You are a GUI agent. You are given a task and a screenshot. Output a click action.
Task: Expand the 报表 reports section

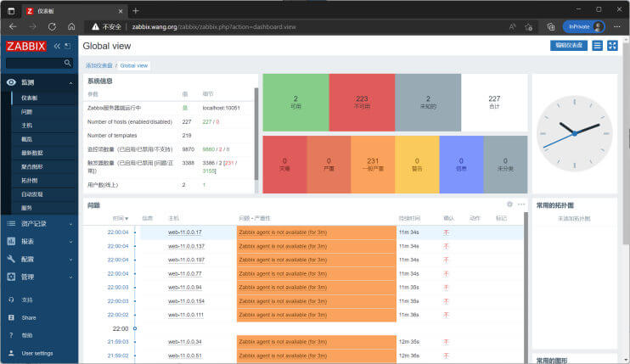[x=39, y=241]
